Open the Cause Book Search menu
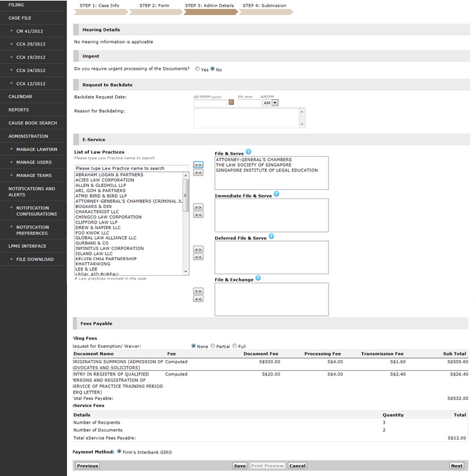 [33, 123]
